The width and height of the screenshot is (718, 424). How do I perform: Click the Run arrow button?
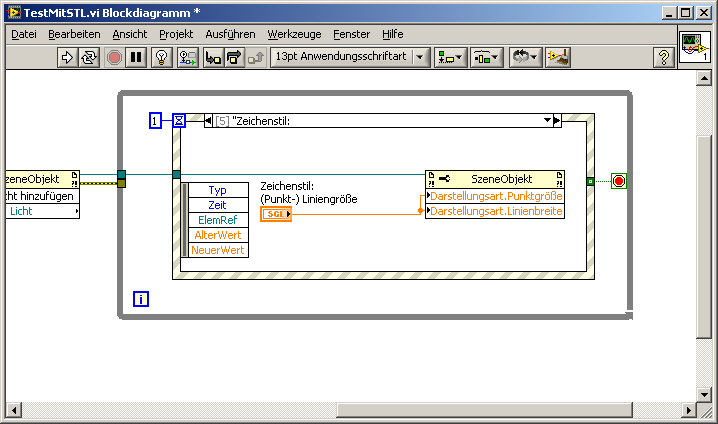coord(67,58)
